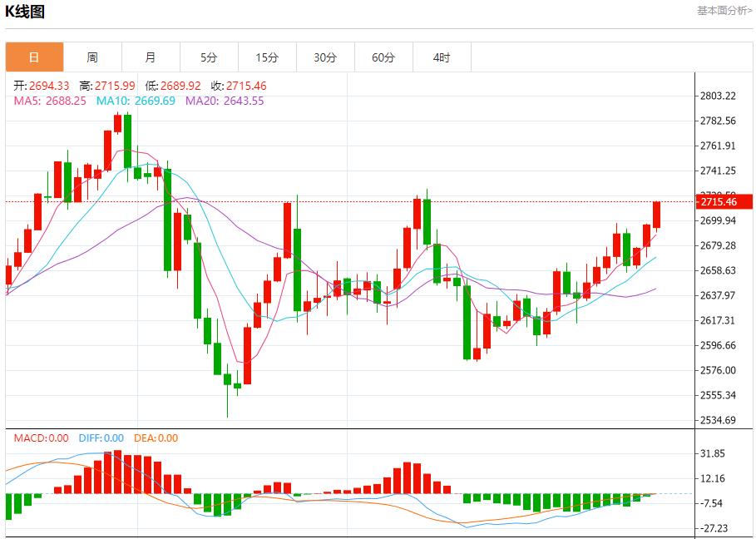Switch to the 4时 chart tab
Image resolution: width=756 pixels, height=539 pixels.
[442, 57]
